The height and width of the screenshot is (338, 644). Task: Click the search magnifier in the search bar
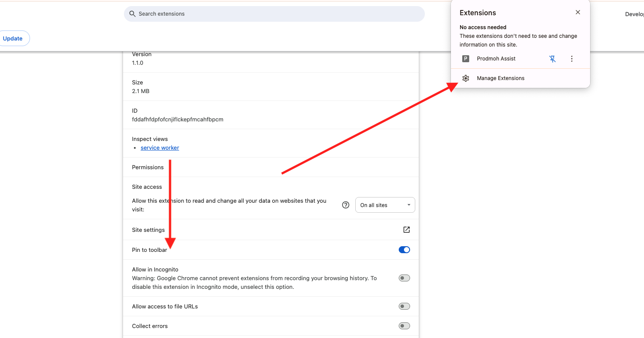[x=132, y=13]
